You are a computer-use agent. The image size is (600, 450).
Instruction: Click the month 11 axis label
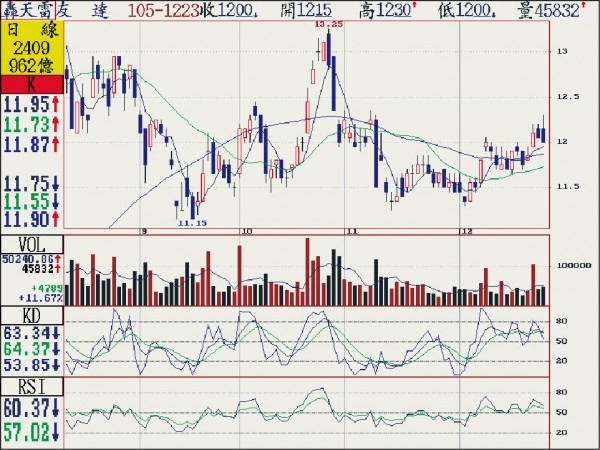point(351,231)
